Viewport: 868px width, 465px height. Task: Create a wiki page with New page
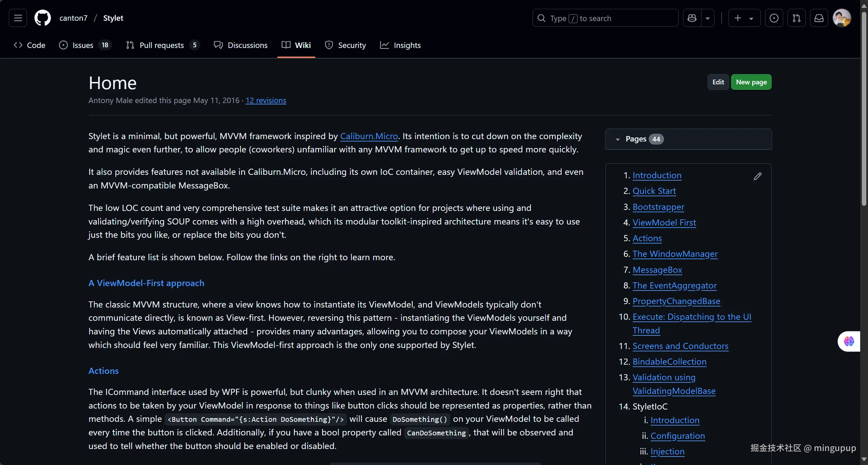tap(751, 82)
